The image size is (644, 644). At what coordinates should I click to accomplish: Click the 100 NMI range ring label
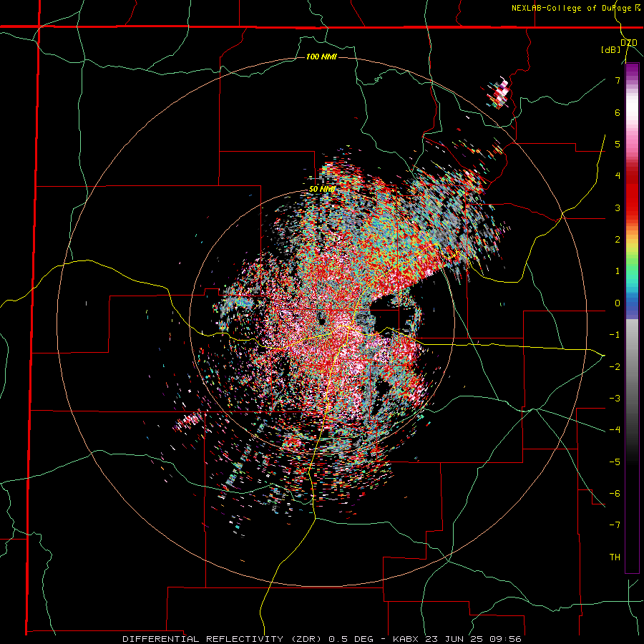click(x=321, y=57)
